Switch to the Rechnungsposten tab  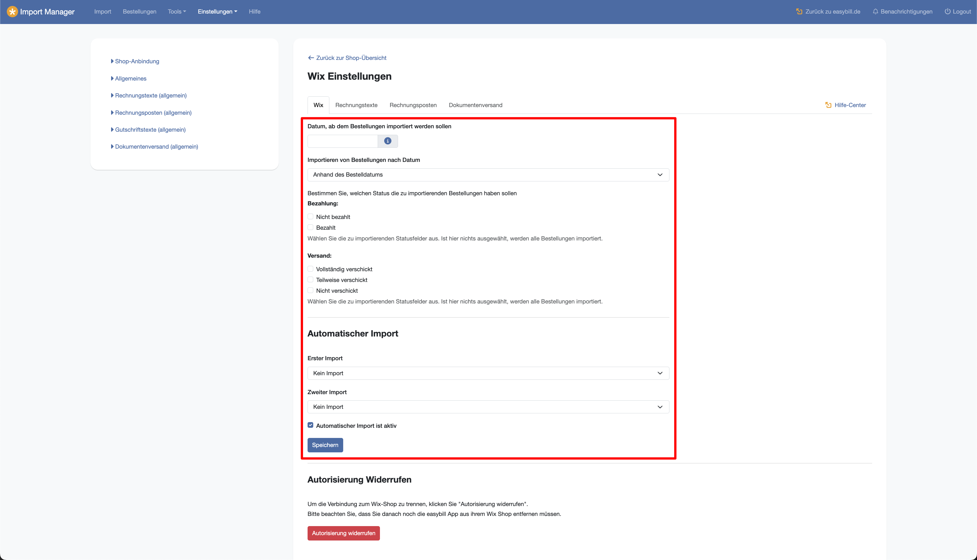[413, 105]
